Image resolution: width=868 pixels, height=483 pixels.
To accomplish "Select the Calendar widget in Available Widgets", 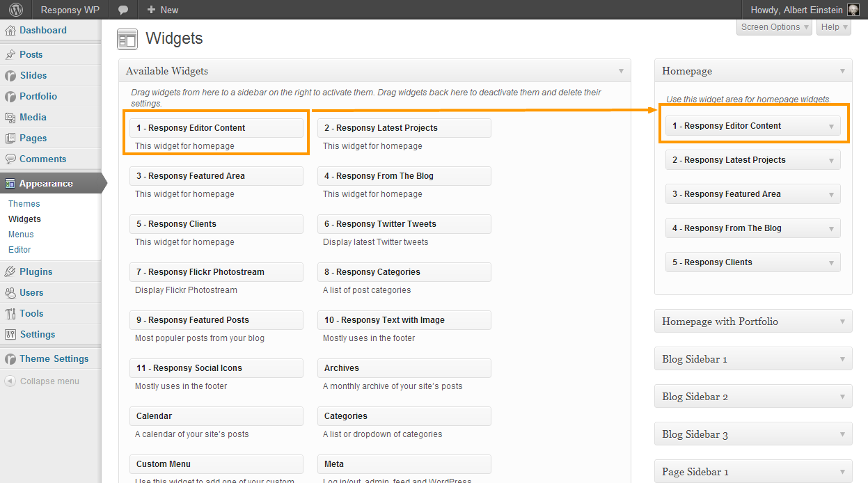I will (216, 416).
